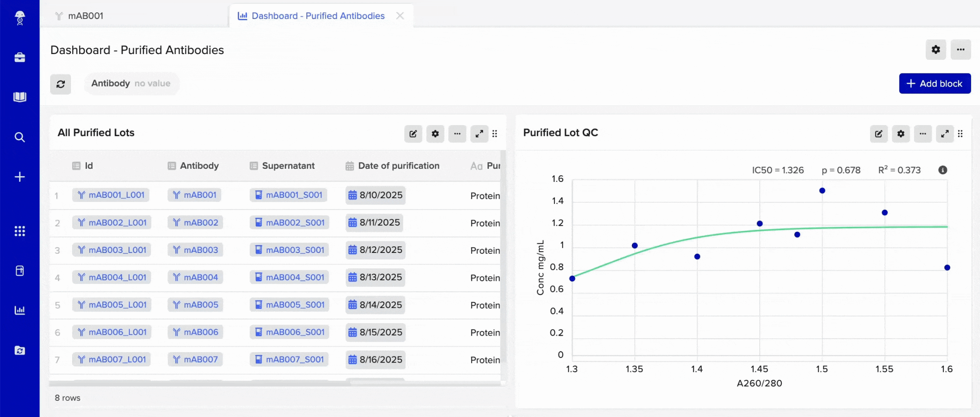This screenshot has width=980, height=417.
Task: Open the dashboard options menu next to the gear
Action: click(961, 49)
